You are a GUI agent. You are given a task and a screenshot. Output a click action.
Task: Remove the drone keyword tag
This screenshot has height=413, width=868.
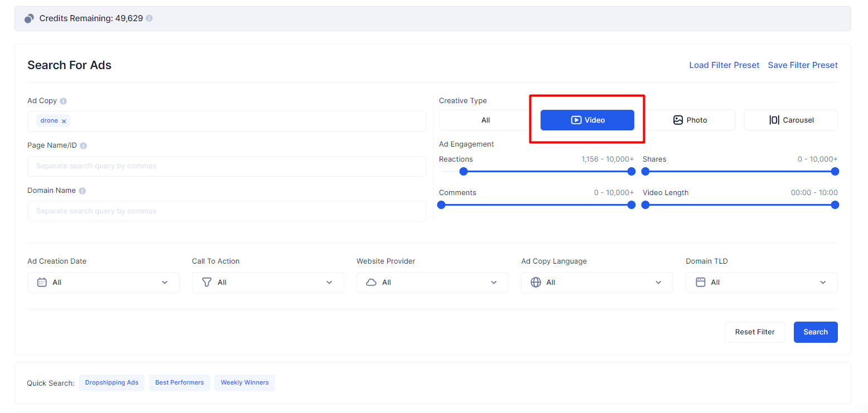tap(64, 121)
